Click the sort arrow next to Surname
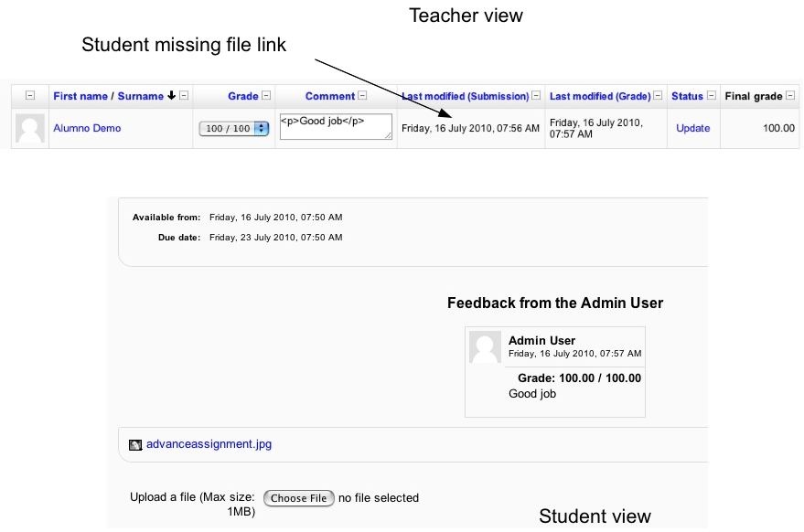This screenshot has height=532, width=804. click(171, 95)
